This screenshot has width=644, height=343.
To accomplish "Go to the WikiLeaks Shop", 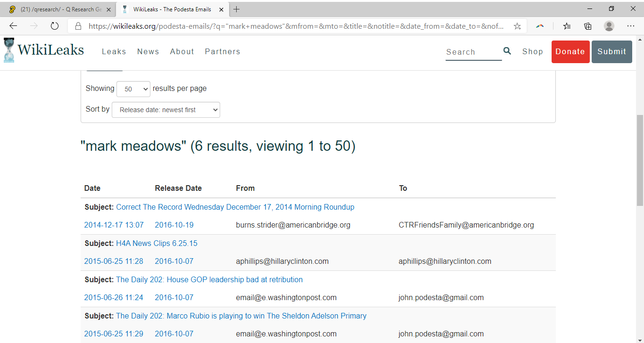I will (533, 52).
